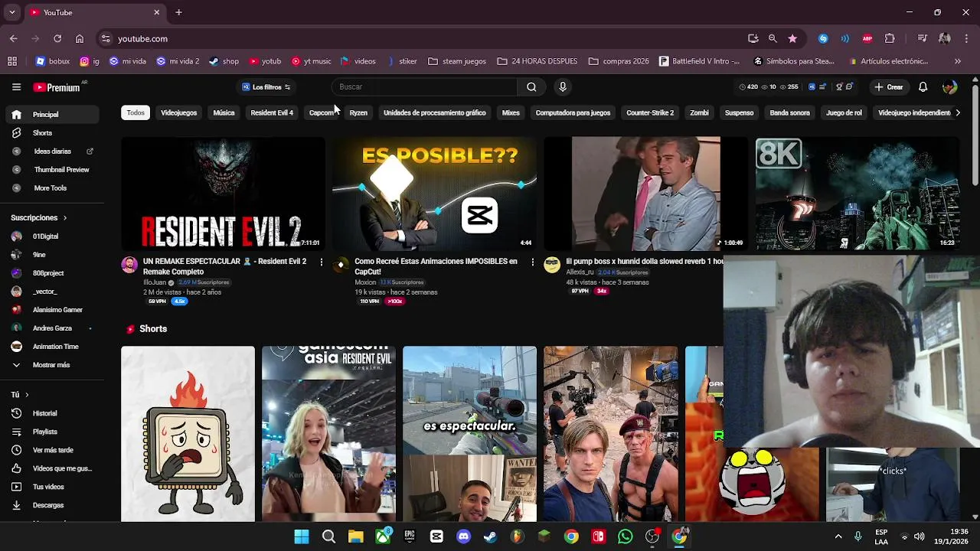The image size is (980, 551).
Task: Open the Chrome three-dot menu
Action: tap(967, 38)
